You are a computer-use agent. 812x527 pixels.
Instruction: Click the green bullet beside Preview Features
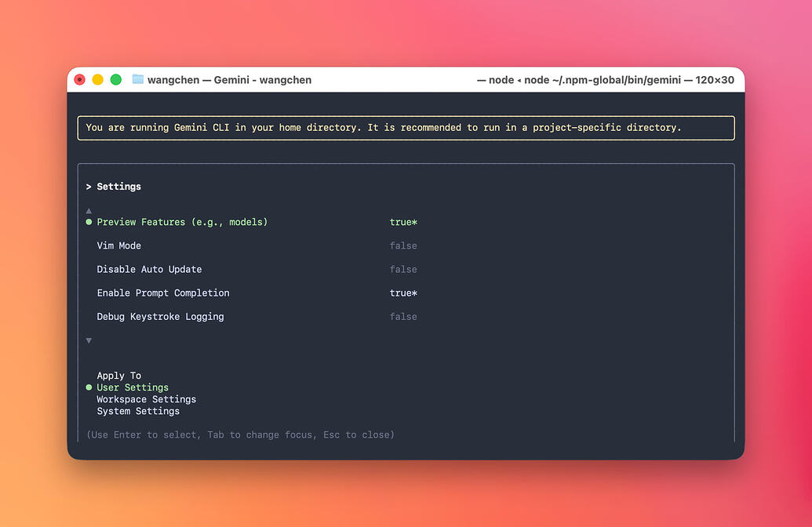[89, 222]
